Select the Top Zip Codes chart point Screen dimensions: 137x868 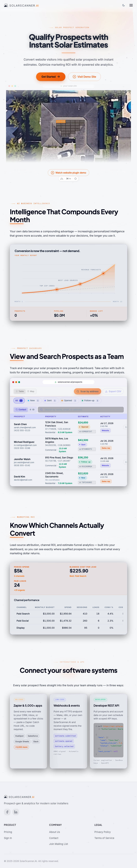tap(57, 289)
